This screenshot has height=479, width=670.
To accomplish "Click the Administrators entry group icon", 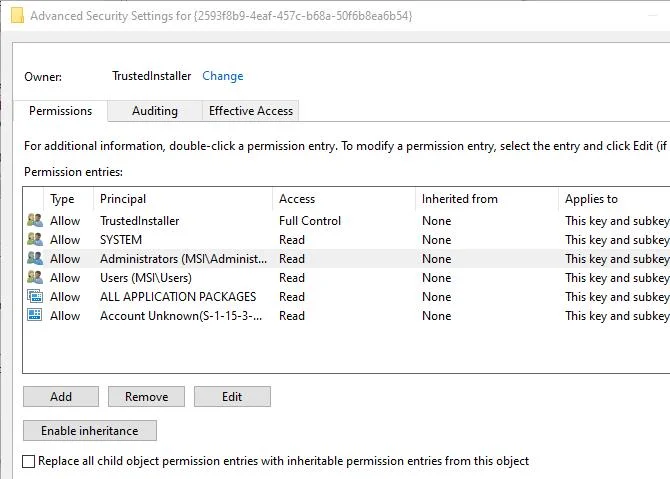I will [x=35, y=259].
